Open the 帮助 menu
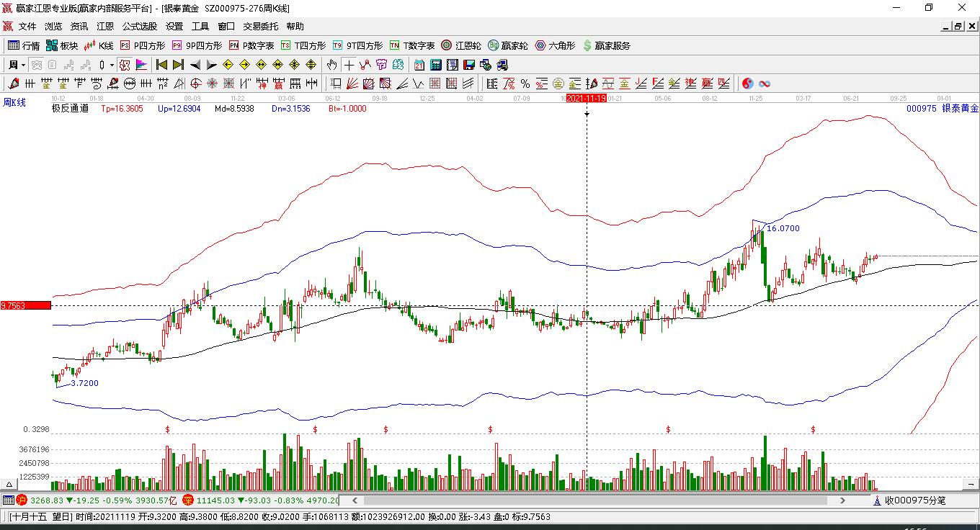The image size is (980, 530). coord(295,27)
